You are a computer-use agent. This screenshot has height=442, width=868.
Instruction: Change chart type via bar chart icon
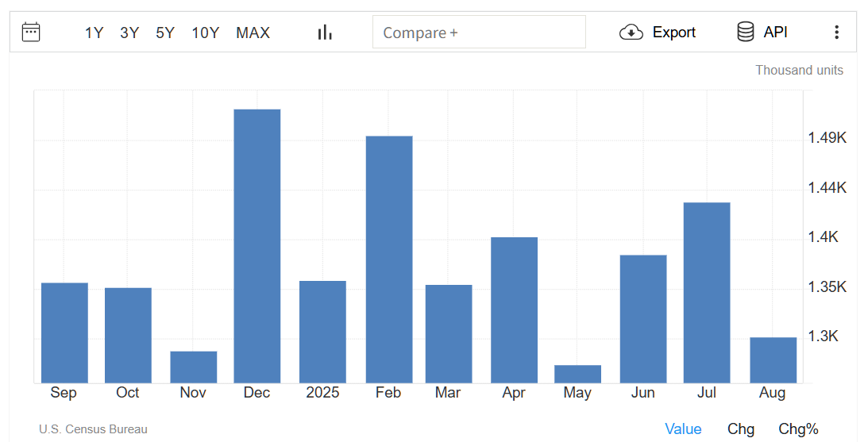click(325, 33)
